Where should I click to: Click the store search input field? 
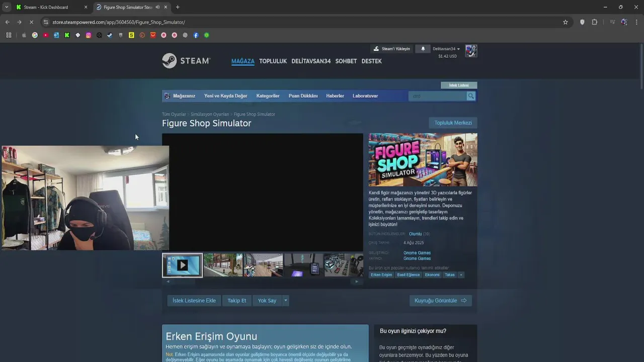pyautogui.click(x=438, y=96)
